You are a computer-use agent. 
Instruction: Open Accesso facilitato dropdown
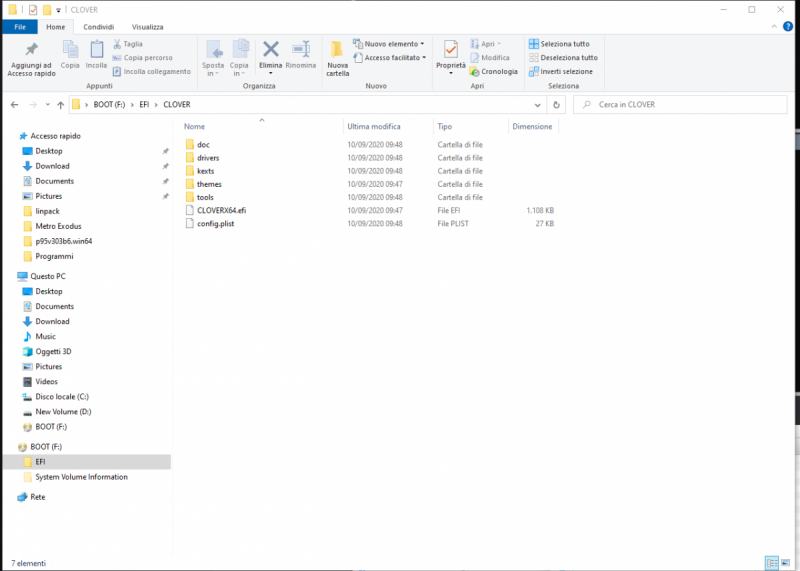point(390,58)
